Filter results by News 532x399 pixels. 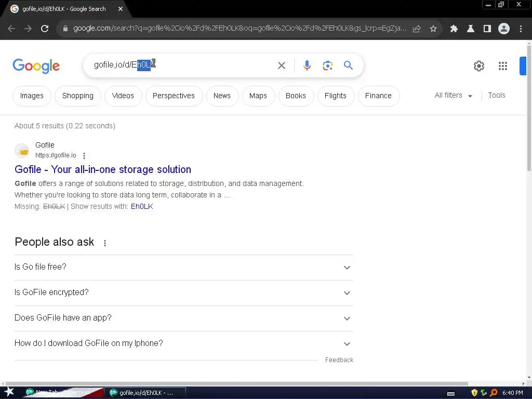click(222, 96)
